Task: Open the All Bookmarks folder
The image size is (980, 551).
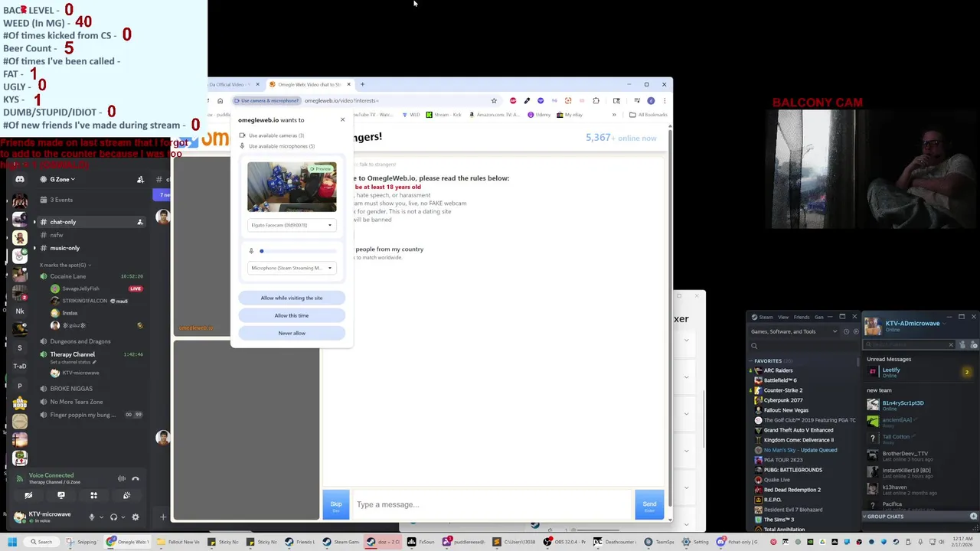Action: [648, 115]
